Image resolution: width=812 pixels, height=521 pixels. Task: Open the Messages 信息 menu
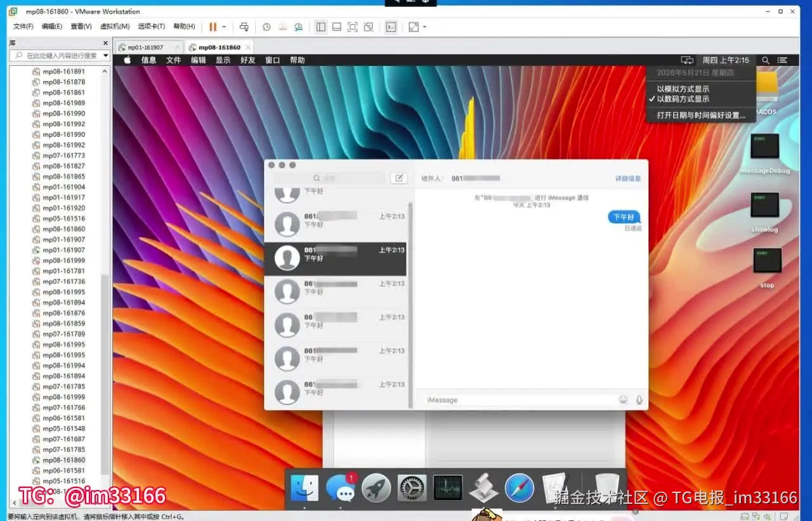tap(148, 60)
